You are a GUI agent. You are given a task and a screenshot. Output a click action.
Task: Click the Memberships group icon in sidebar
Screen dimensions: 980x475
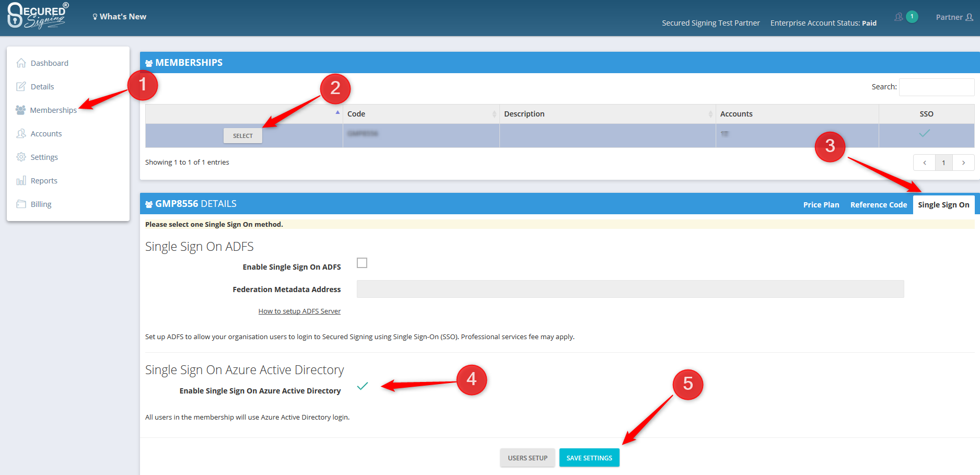[21, 110]
